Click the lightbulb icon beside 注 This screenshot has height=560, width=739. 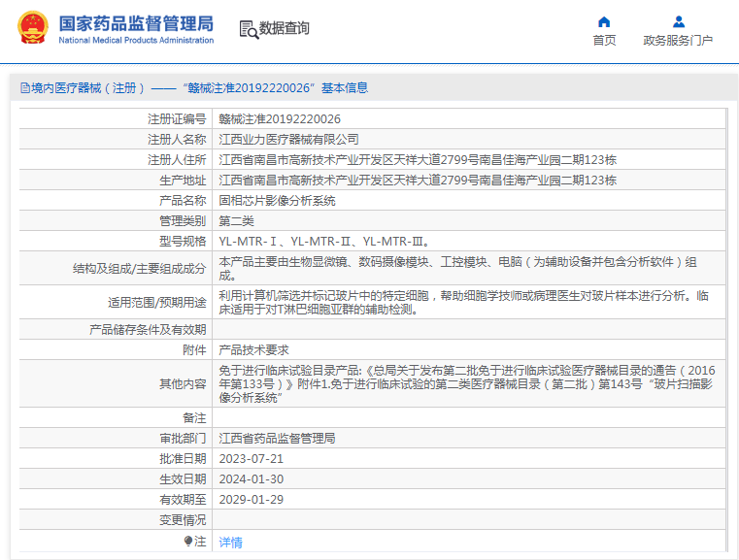click(188, 542)
